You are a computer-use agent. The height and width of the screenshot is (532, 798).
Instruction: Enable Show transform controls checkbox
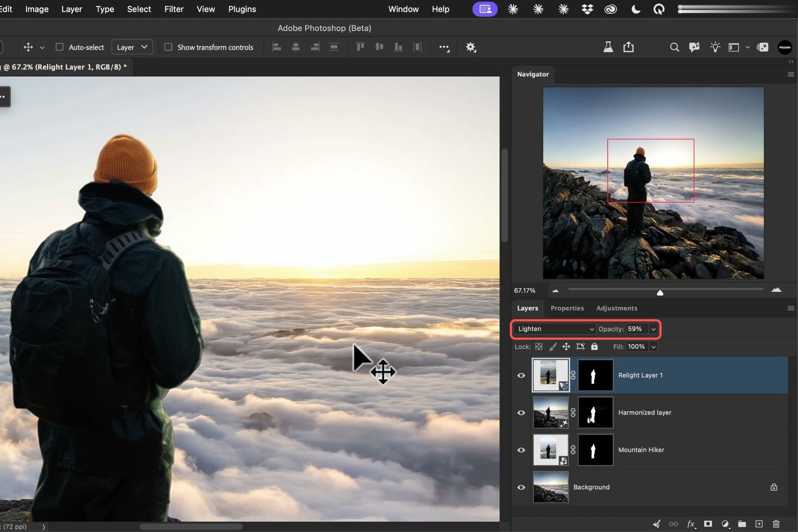pyautogui.click(x=168, y=47)
